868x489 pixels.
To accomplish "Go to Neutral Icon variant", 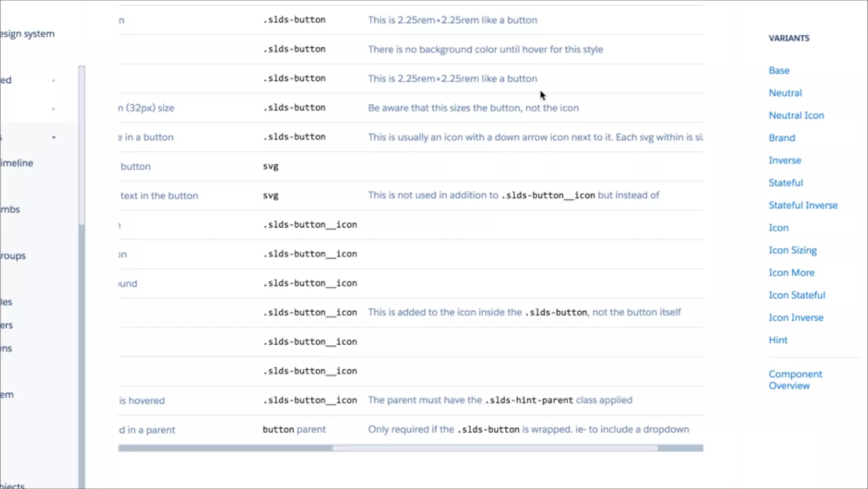I will pos(796,115).
